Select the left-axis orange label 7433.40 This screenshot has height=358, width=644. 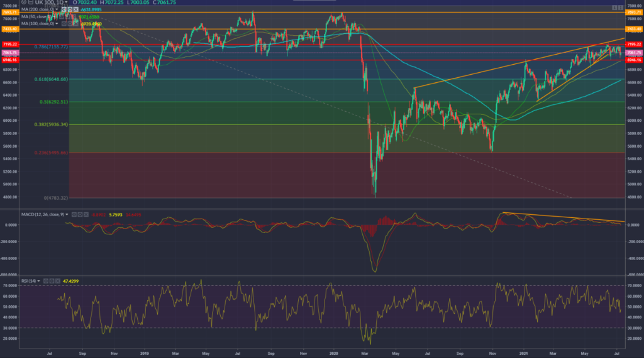(10, 29)
